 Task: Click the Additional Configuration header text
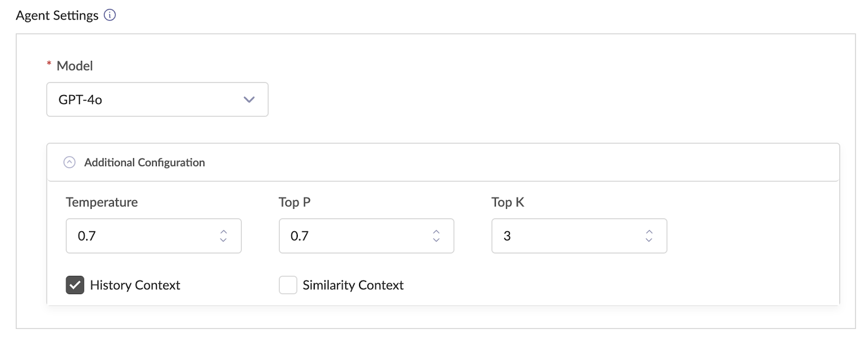tap(144, 162)
